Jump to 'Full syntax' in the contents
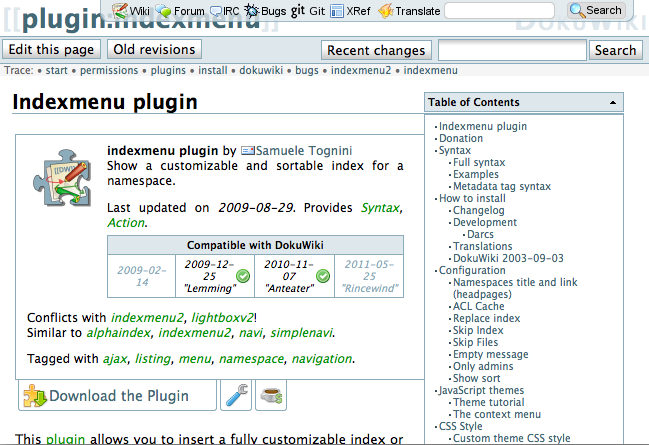 tap(478, 162)
